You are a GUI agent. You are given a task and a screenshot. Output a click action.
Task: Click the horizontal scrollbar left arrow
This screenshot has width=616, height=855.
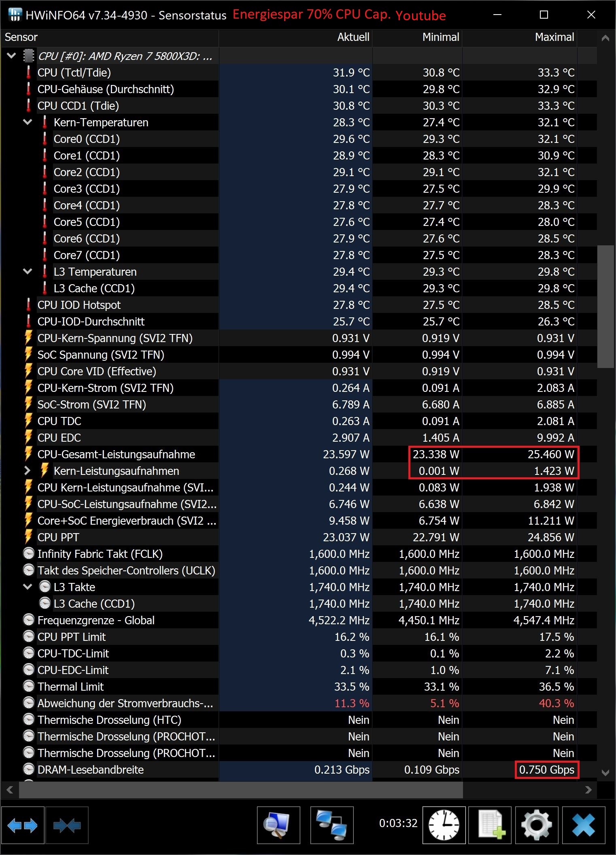point(10,790)
